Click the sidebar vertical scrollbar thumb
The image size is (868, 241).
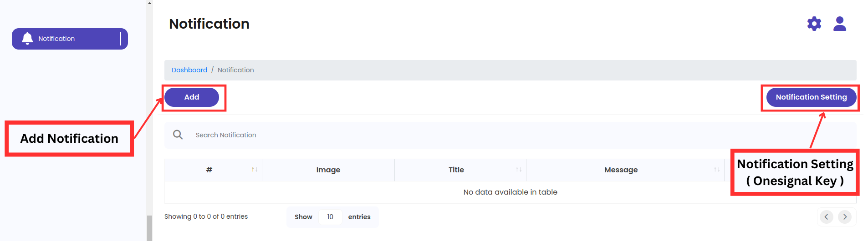click(149, 227)
